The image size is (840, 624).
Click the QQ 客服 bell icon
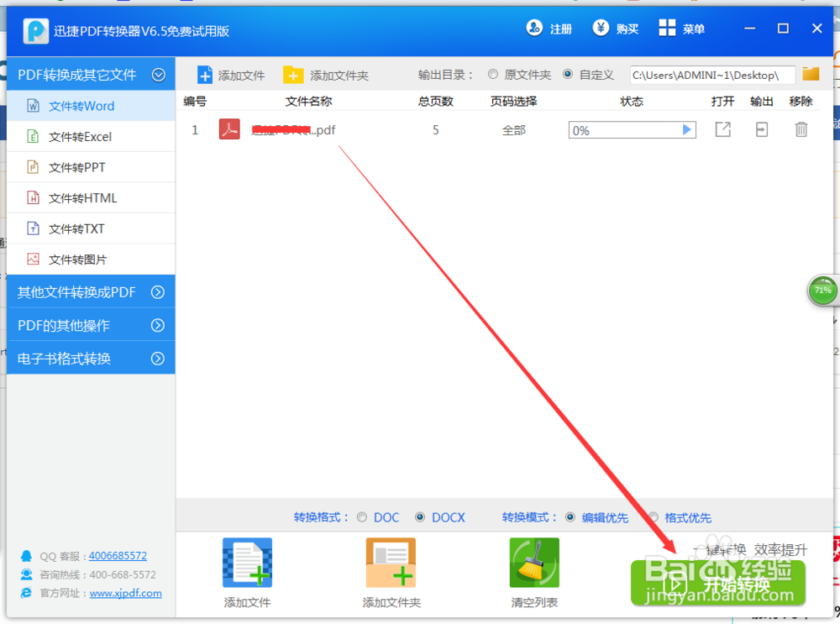(x=26, y=555)
